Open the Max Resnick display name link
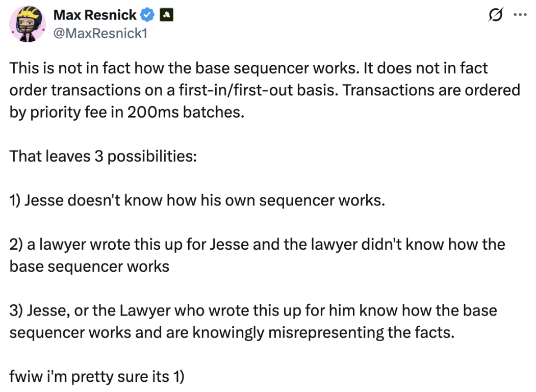The height and width of the screenshot is (392, 536). (x=95, y=16)
